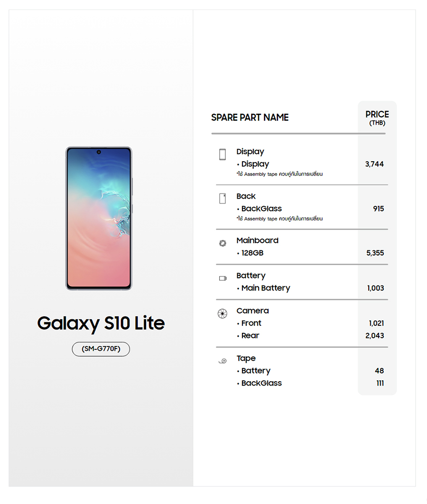Click the 128GB mainboard entry
427x504 pixels.
(x=252, y=253)
